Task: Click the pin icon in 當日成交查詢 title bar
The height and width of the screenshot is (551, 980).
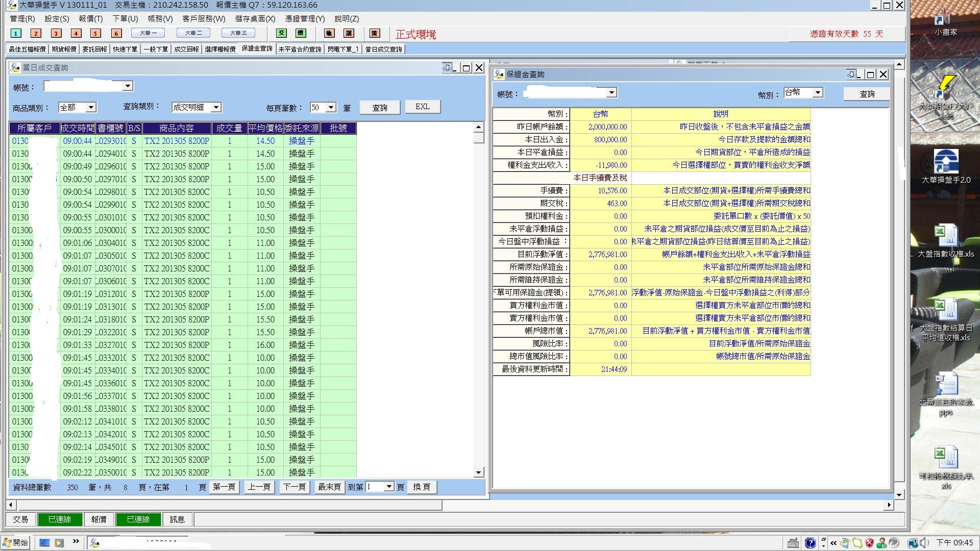Action: [x=447, y=67]
